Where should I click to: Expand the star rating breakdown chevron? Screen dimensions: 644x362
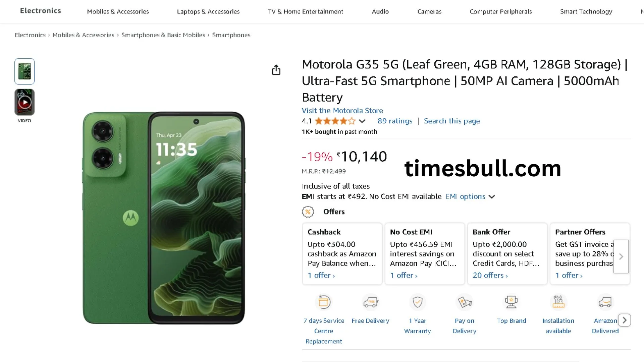(362, 121)
